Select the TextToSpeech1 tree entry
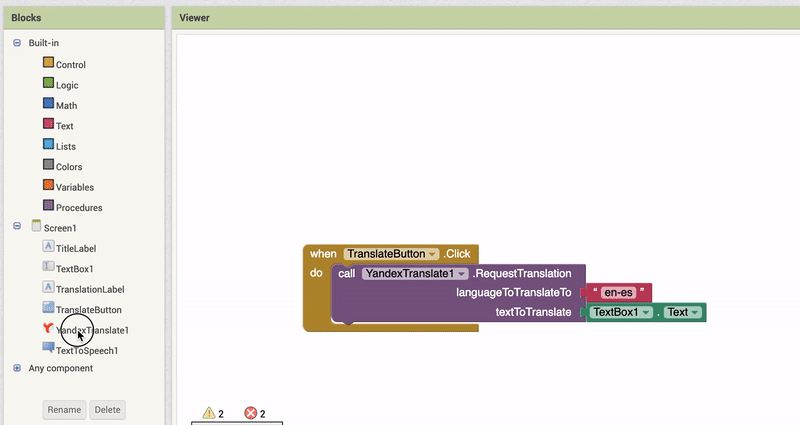 click(87, 351)
